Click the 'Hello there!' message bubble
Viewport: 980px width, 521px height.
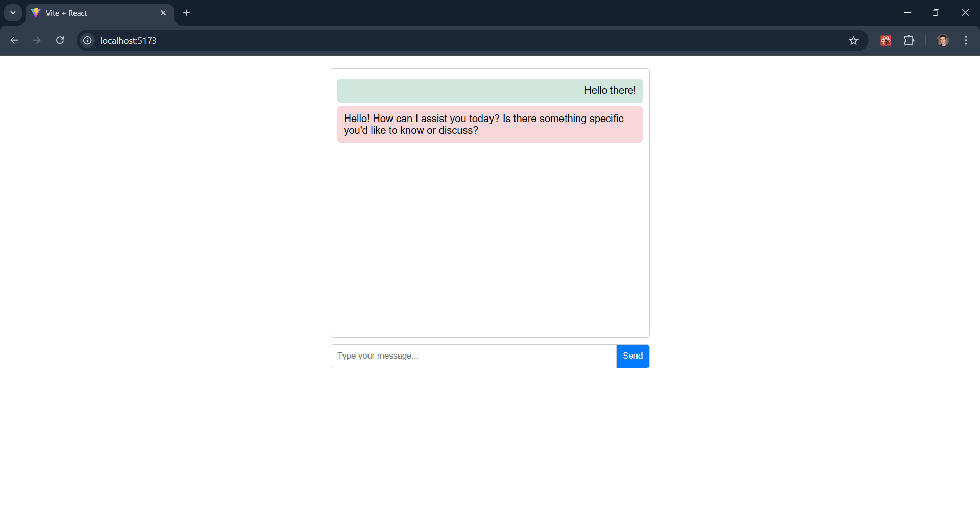coord(490,91)
